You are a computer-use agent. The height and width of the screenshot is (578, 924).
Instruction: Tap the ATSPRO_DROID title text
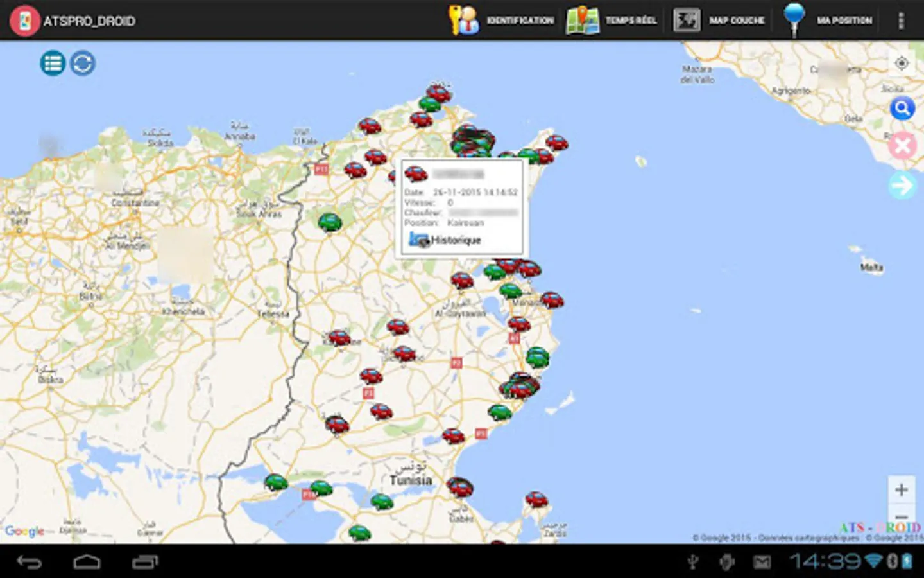pyautogui.click(x=89, y=21)
